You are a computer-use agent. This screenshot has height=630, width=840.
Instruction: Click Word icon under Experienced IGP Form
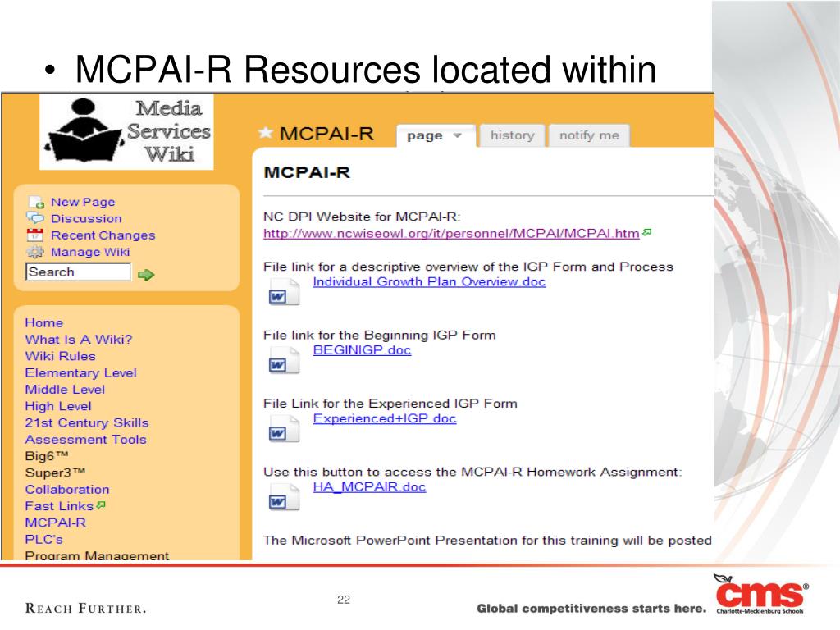[283, 429]
